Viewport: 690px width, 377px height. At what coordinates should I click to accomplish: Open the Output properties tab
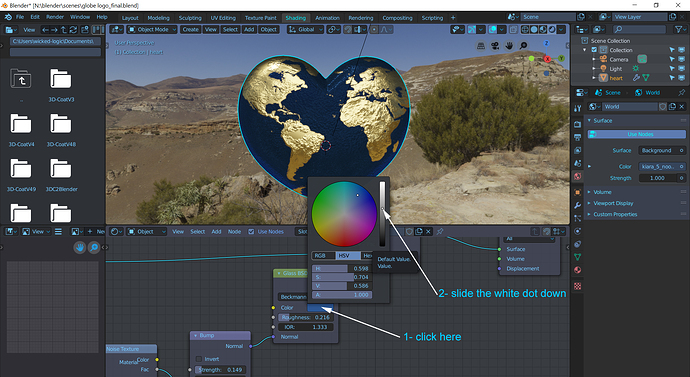pos(578,138)
